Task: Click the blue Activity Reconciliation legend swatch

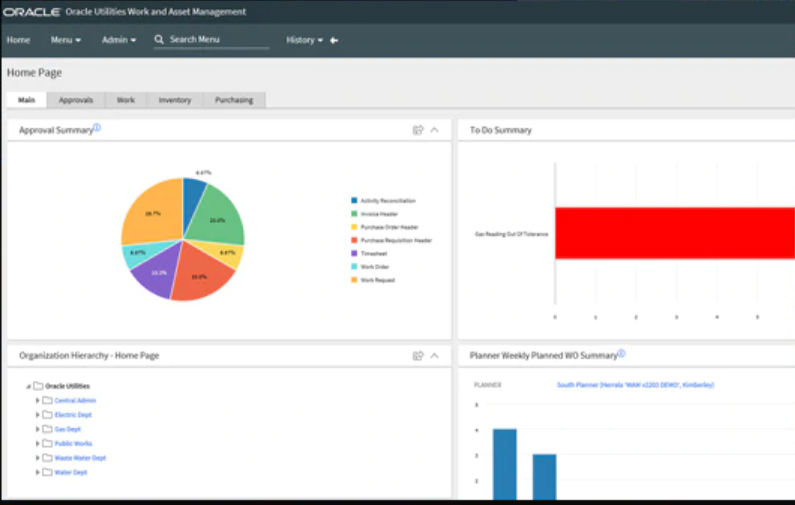Action: click(x=354, y=201)
